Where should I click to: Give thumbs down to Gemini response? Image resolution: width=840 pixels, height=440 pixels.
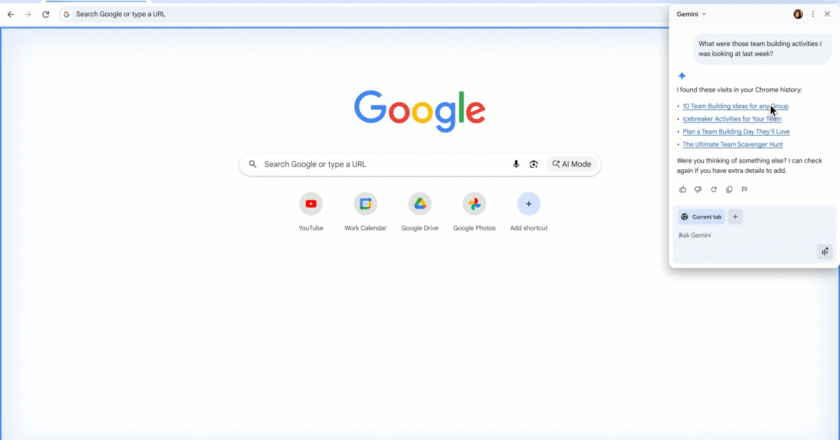(x=698, y=189)
